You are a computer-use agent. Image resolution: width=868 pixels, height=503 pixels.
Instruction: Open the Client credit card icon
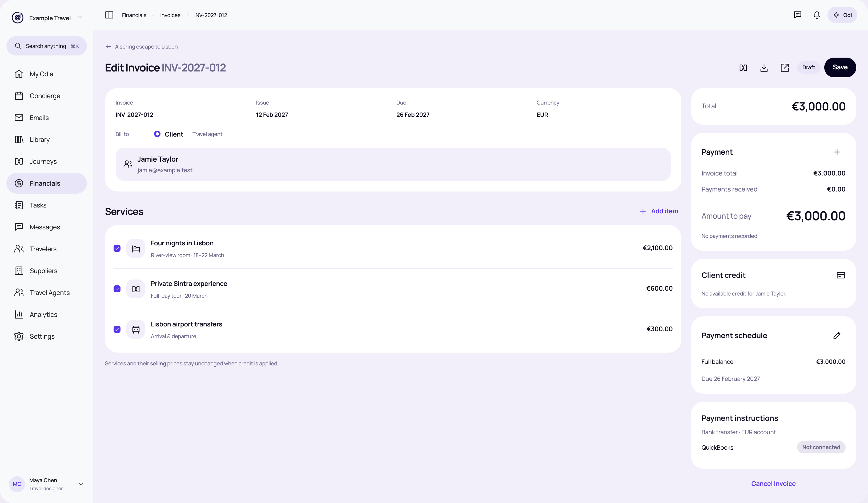(x=841, y=275)
